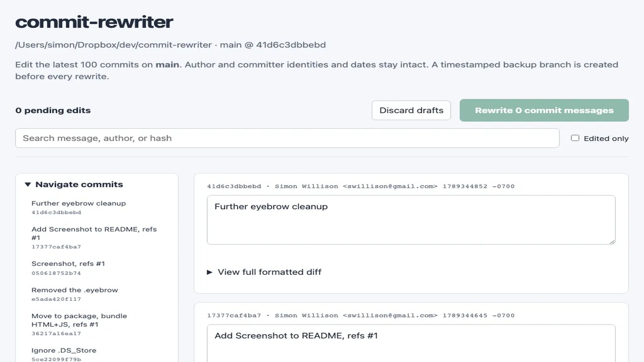644x362 pixels.
Task: Click the 050618752b74 hash in sidebar
Action: (56, 273)
